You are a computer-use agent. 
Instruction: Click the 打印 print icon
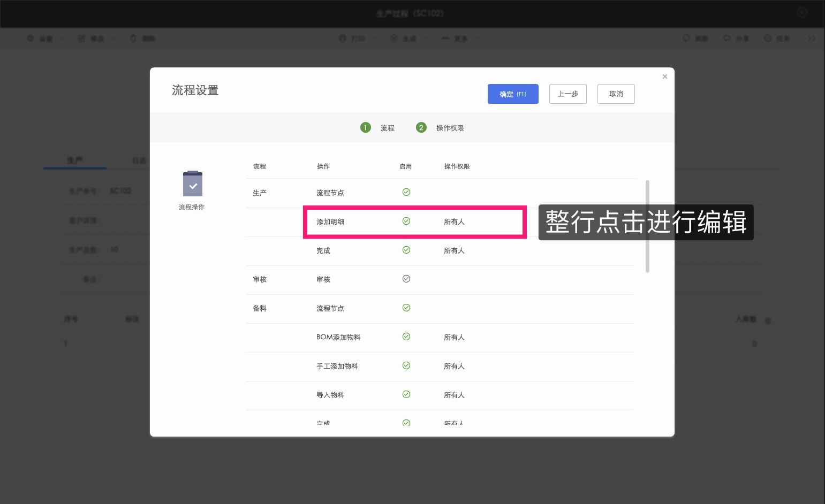tap(343, 38)
